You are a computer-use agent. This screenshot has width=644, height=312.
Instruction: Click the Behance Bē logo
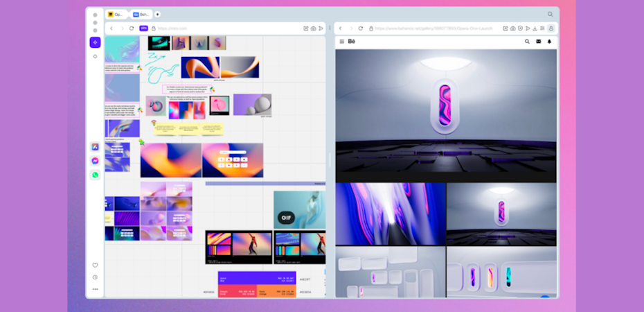352,42
